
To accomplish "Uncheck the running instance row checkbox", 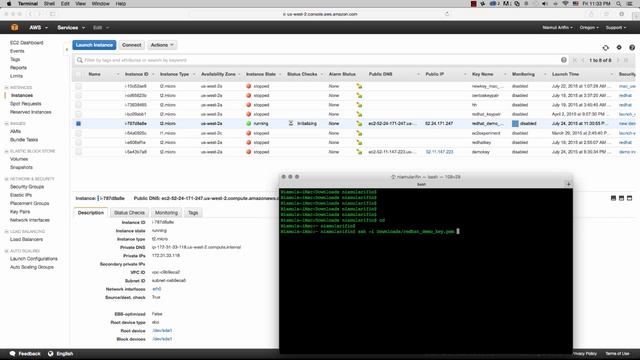I will click(78, 123).
